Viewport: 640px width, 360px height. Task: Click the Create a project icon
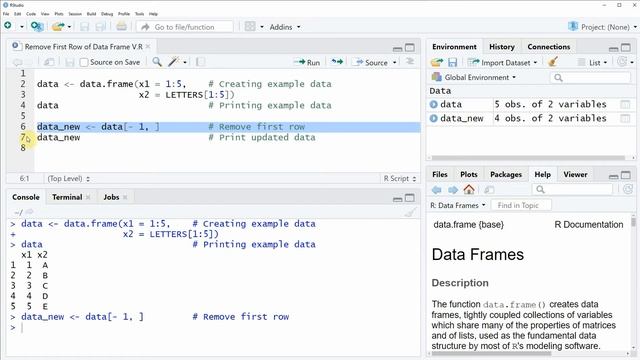point(37,27)
